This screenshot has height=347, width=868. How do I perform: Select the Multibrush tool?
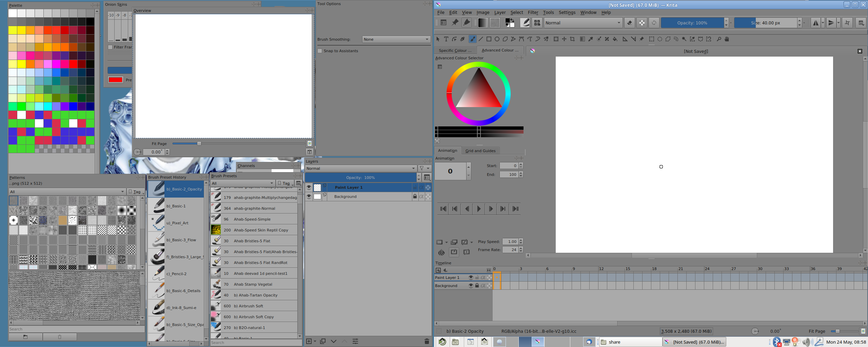(x=546, y=39)
